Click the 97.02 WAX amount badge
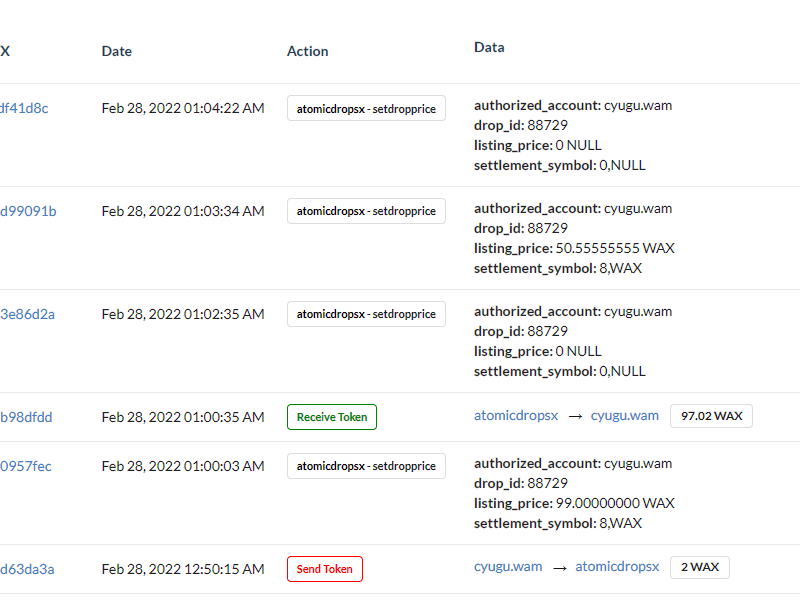Screen dimensions: 800x600 click(x=711, y=416)
